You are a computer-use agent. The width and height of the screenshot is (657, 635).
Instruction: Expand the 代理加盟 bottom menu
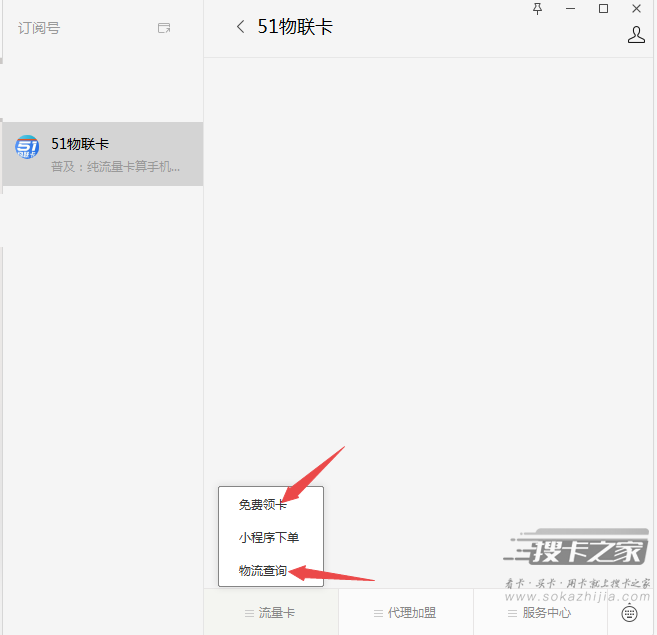(406, 613)
